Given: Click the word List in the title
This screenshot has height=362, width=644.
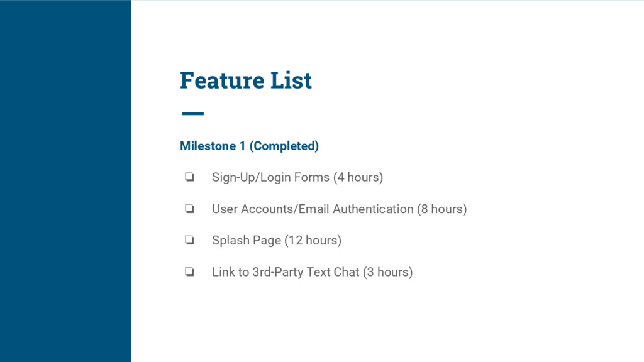Looking at the screenshot, I should pyautogui.click(x=291, y=80).
